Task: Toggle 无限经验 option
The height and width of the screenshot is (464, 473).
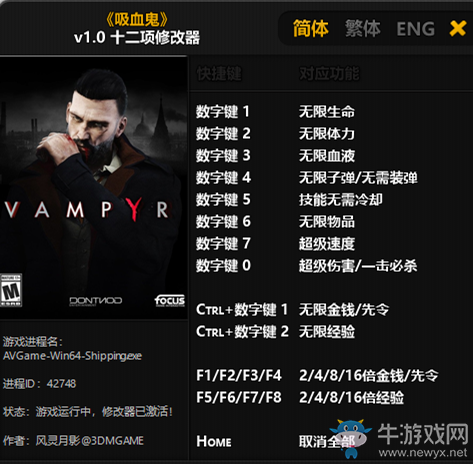Action: click(x=327, y=332)
